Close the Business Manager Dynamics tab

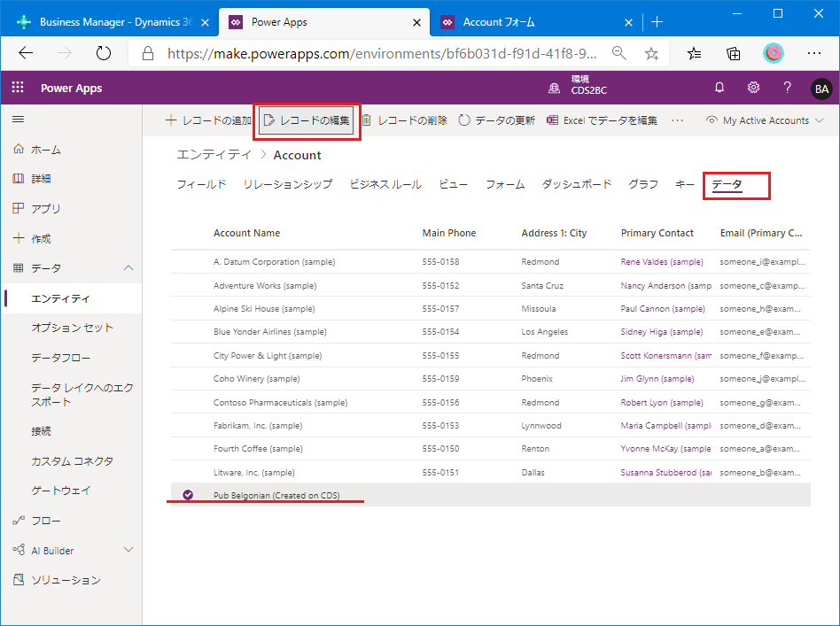205,22
